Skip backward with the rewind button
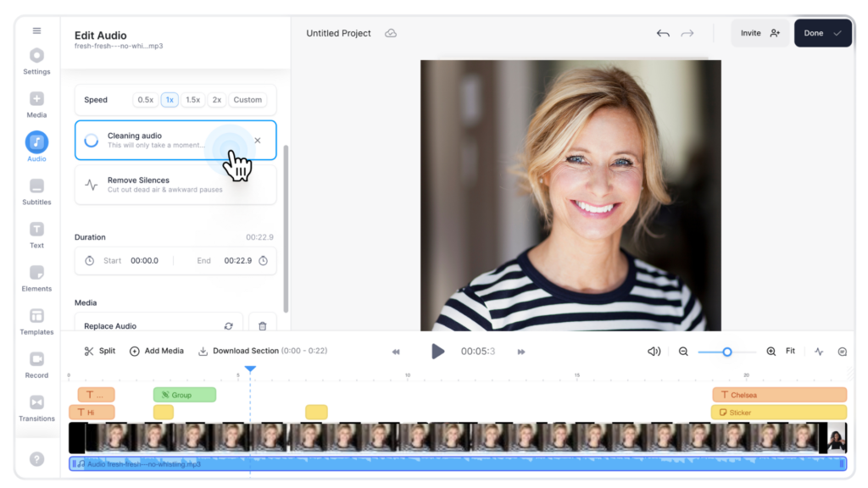 [x=396, y=352]
